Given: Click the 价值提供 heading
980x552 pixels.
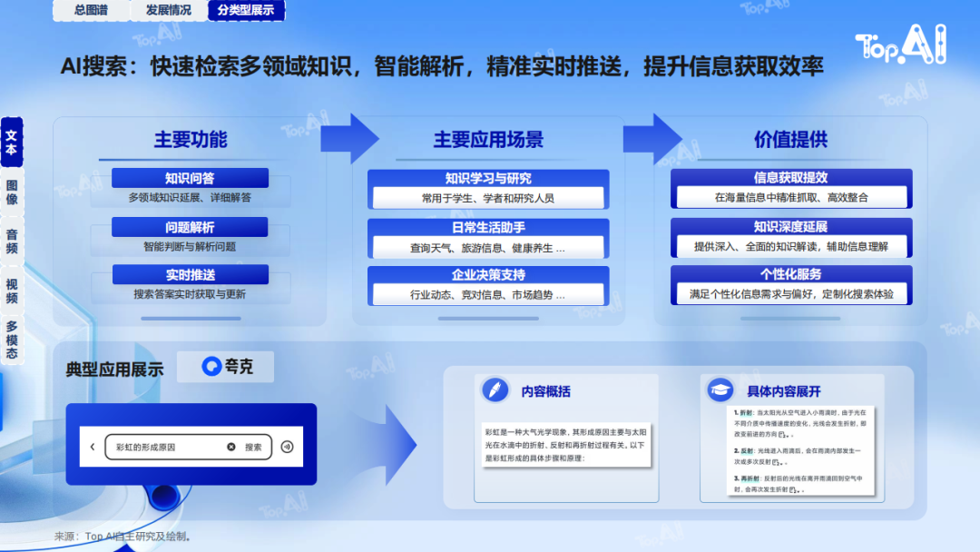Looking at the screenshot, I should pyautogui.click(x=790, y=140).
